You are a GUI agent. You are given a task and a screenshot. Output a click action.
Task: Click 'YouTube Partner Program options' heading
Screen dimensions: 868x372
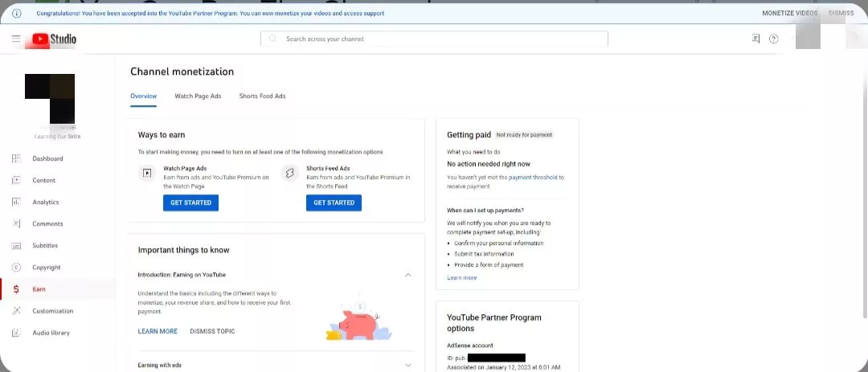click(493, 323)
